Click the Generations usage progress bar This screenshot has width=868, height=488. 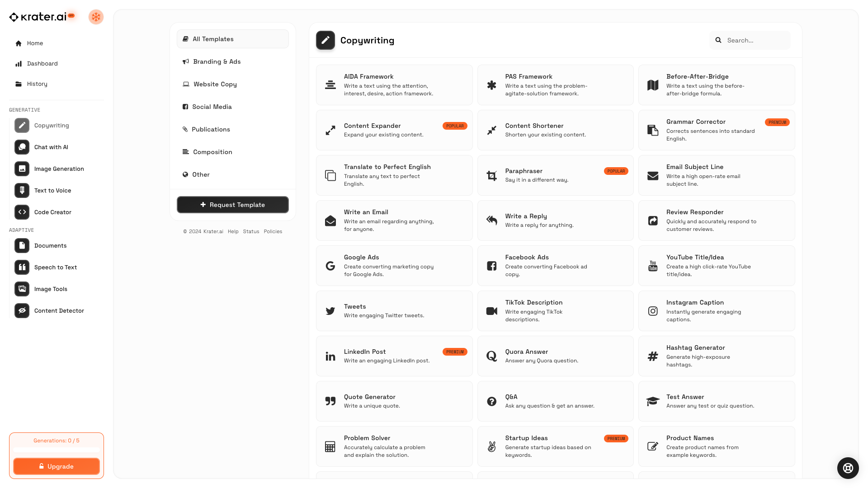coord(57,450)
